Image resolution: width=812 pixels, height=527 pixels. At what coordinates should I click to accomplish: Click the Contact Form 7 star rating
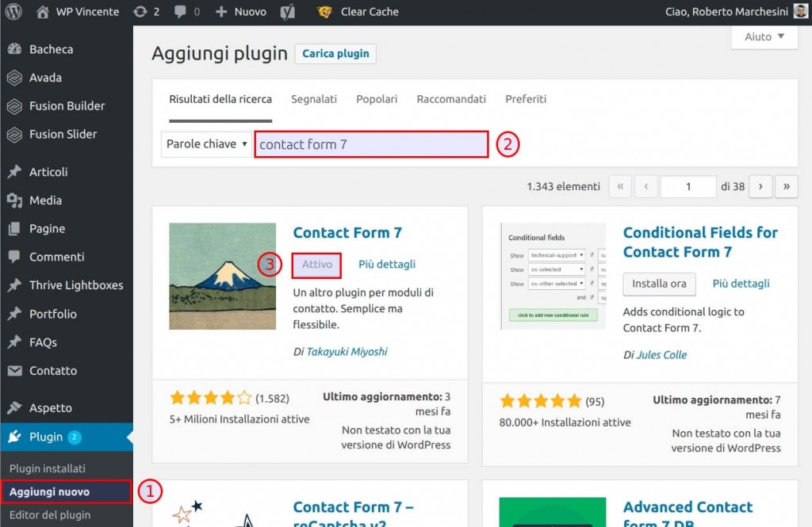coord(210,398)
